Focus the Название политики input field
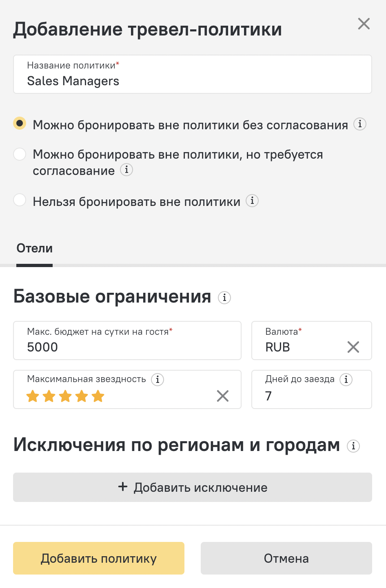The image size is (386, 588). tap(193, 74)
